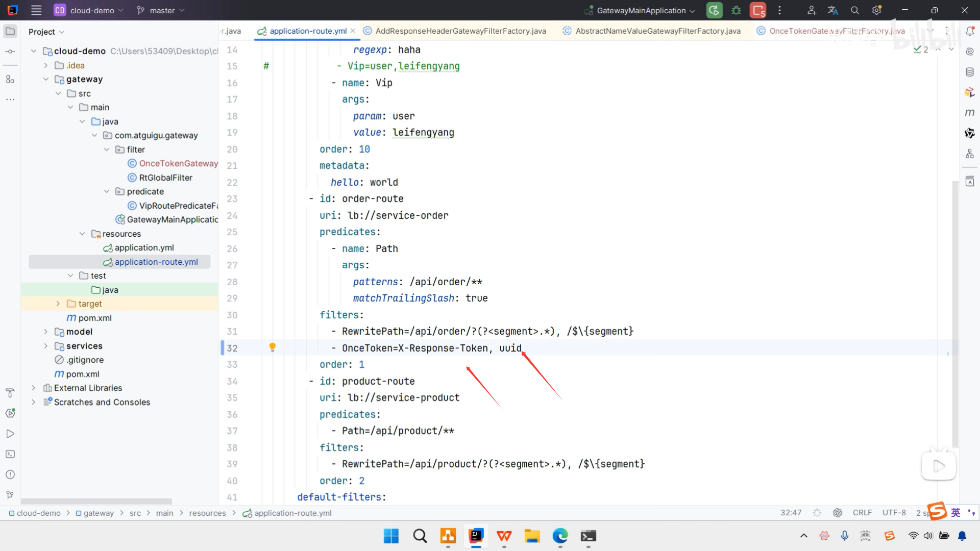Screen dimensions: 980x551
Task: Open IDE settings gear icon
Action: [877, 10]
